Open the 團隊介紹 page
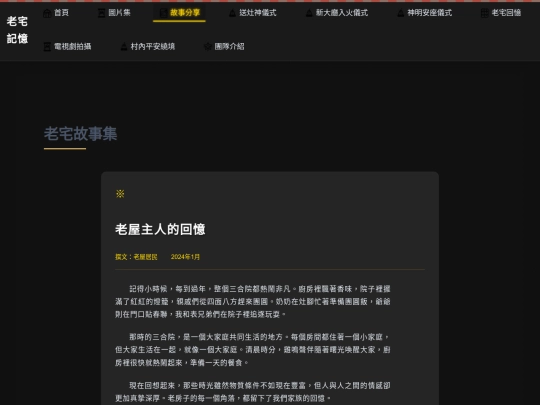Screen dimensions: 540x405 (224, 46)
